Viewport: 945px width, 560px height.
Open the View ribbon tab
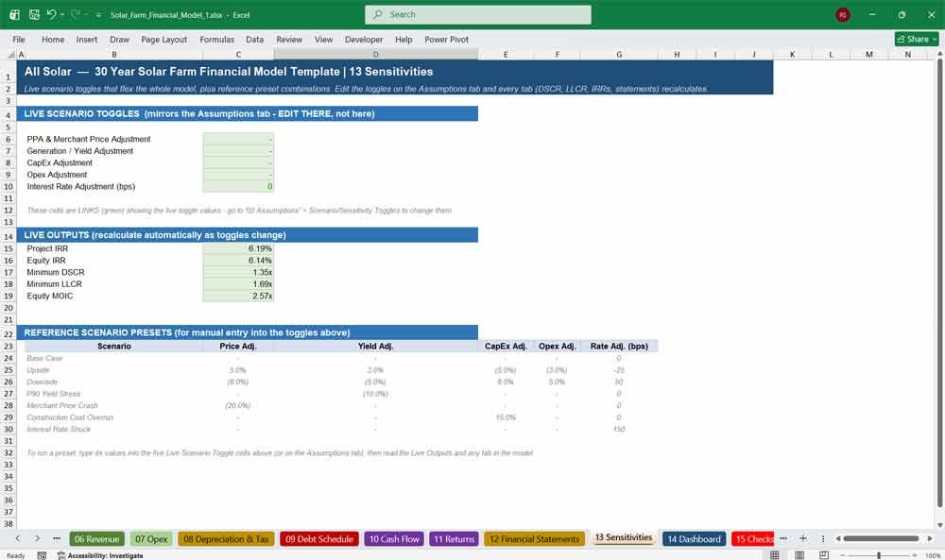[323, 39]
